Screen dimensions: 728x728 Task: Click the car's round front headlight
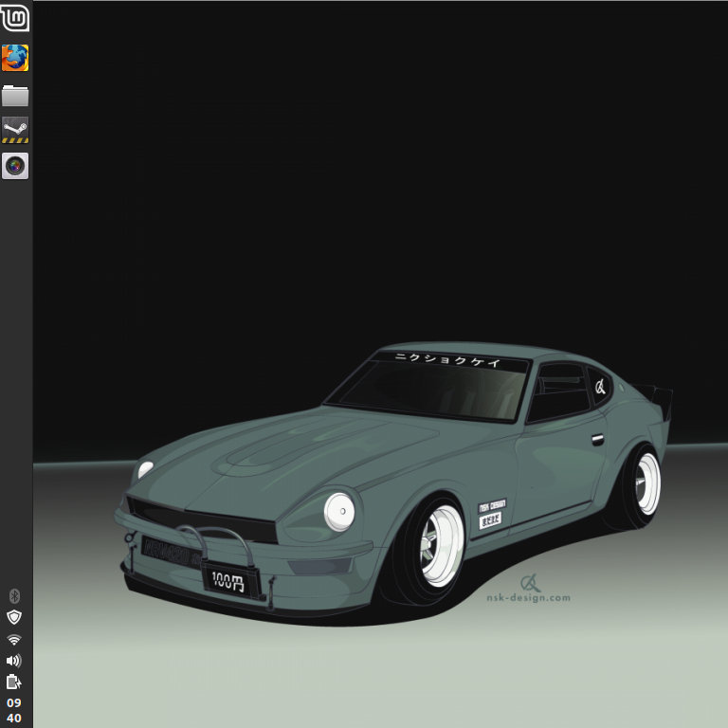pos(339,511)
